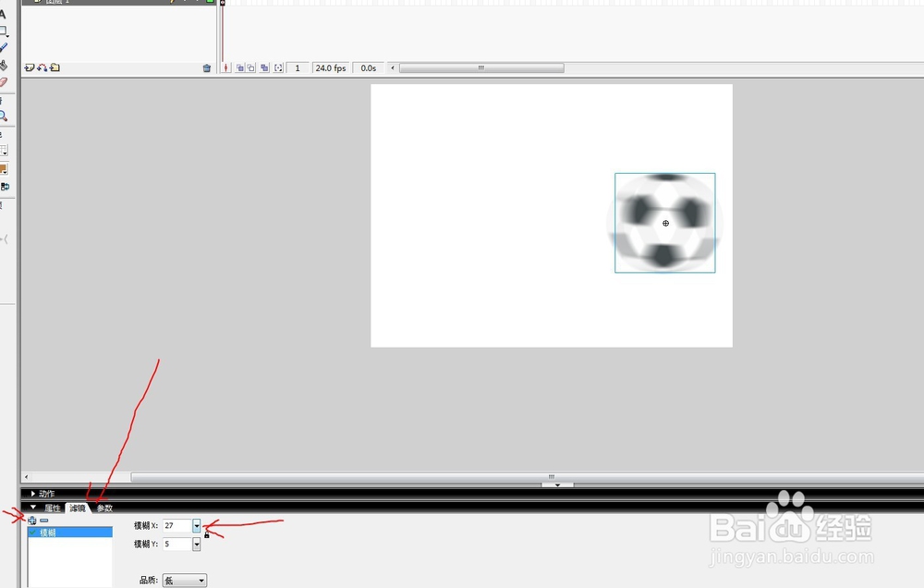Click the current frame number field
The image size is (924, 588).
pos(298,67)
